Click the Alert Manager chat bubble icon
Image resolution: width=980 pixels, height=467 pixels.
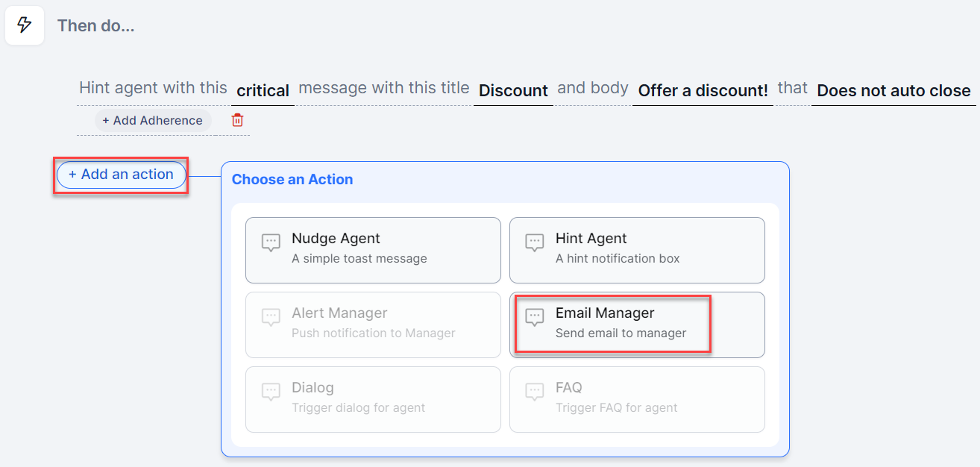[271, 317]
